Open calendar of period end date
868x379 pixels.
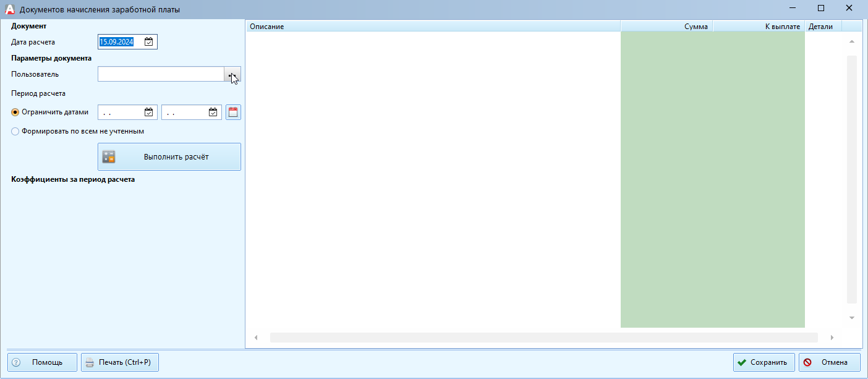click(x=213, y=113)
